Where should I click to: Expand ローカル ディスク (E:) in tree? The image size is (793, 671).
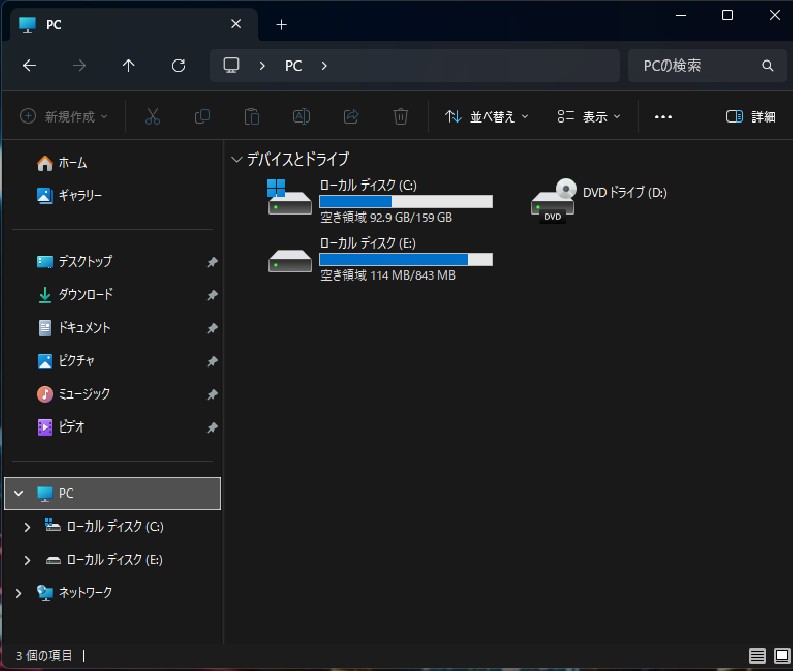pyautogui.click(x=27, y=560)
